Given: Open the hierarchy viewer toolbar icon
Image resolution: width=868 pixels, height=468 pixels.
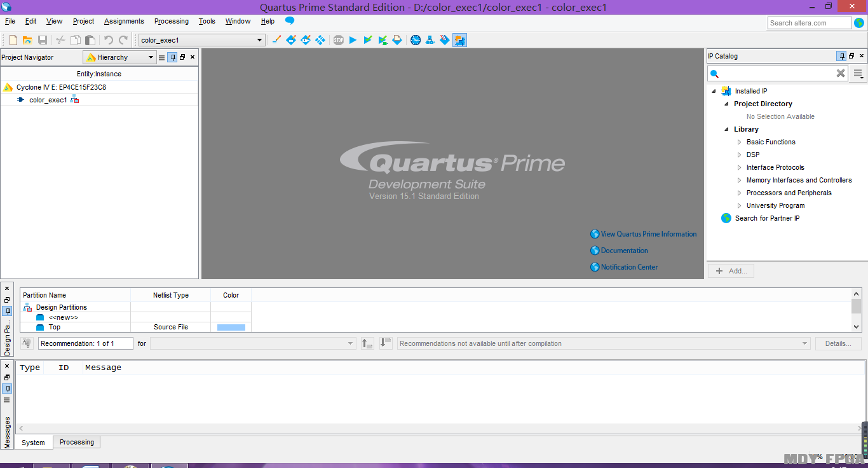Looking at the screenshot, I should [430, 40].
